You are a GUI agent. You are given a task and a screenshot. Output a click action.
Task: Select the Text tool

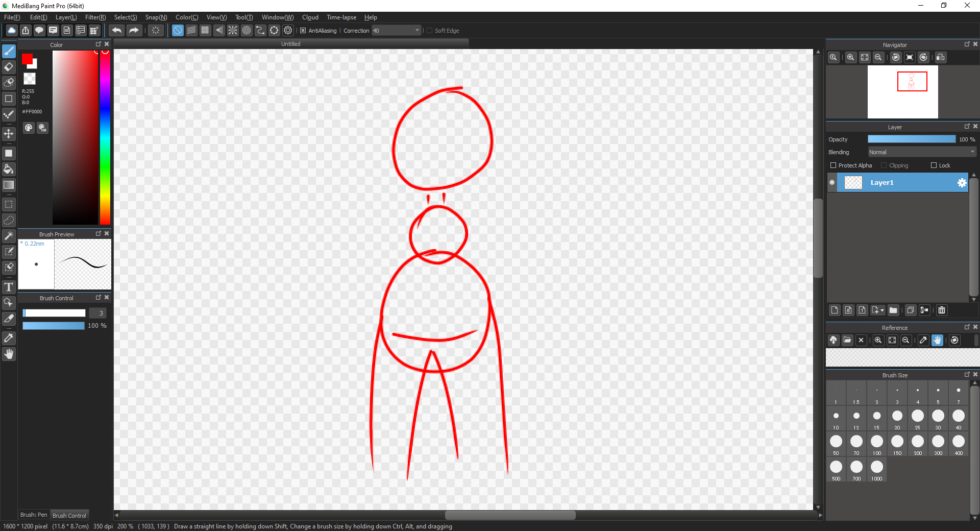coord(9,287)
